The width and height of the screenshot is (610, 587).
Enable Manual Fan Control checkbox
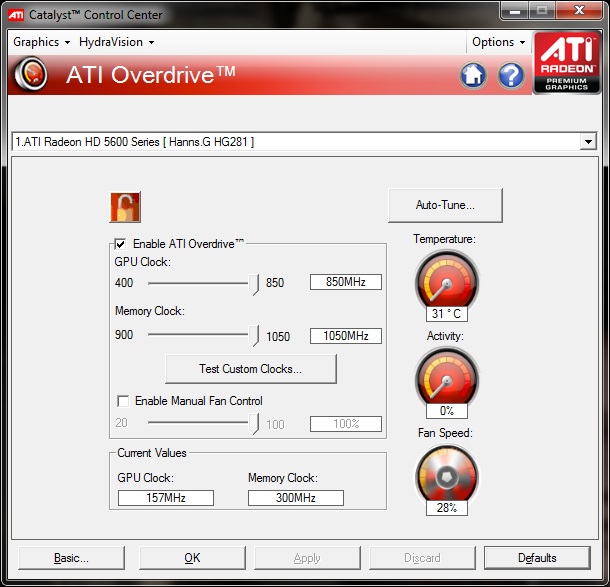123,401
